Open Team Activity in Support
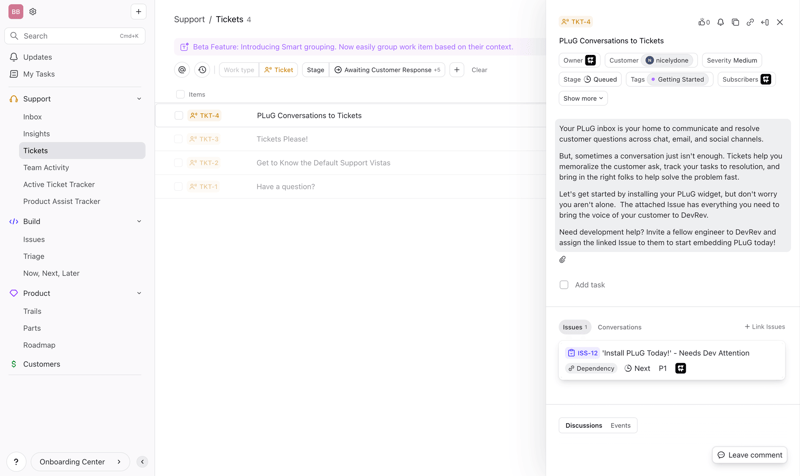Image resolution: width=800 pixels, height=476 pixels. pyautogui.click(x=46, y=168)
